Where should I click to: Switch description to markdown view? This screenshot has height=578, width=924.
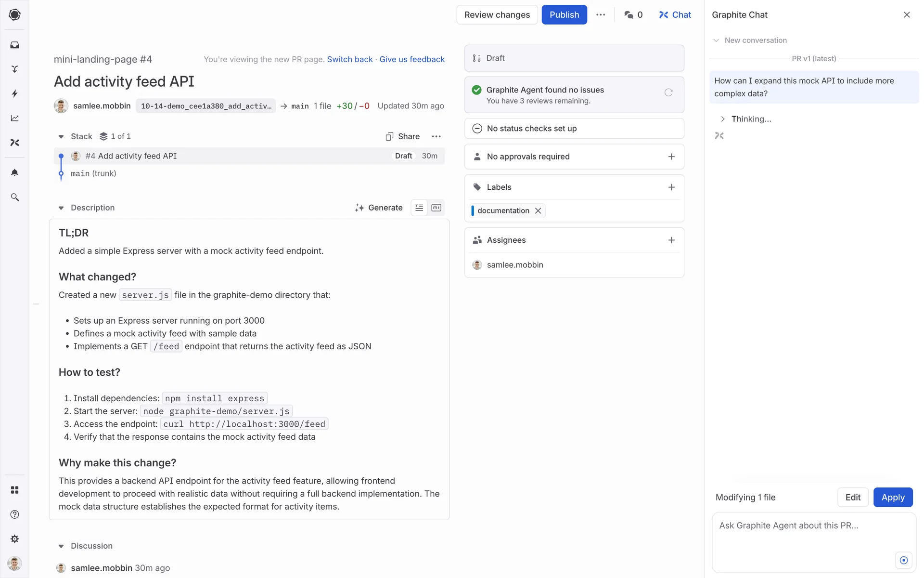(x=436, y=208)
